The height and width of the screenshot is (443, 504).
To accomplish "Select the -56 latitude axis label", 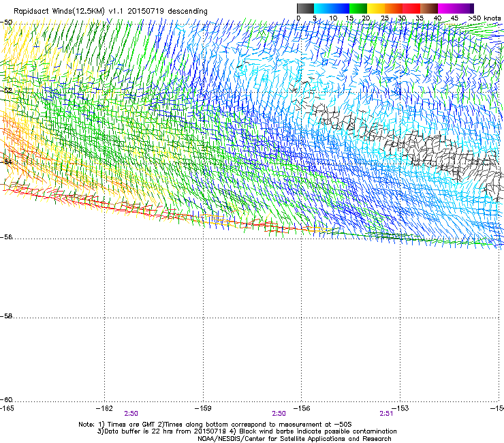I will click(x=6, y=237).
